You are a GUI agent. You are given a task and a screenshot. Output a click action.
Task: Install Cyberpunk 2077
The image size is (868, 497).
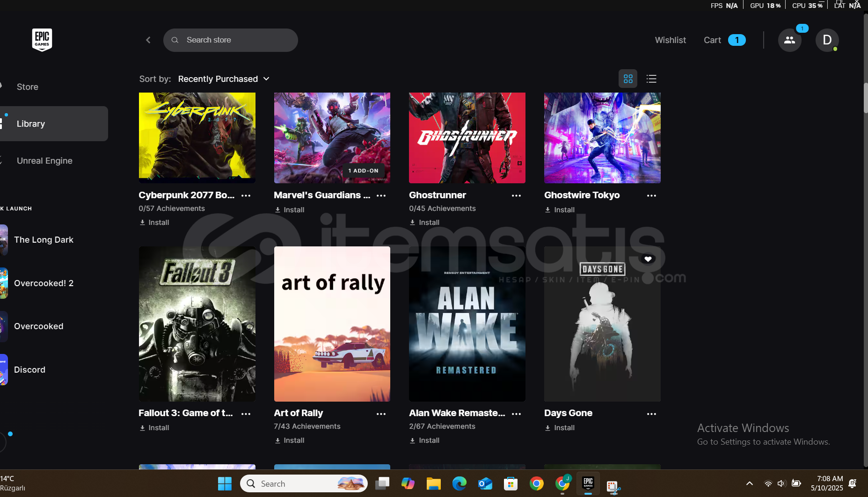154,223
